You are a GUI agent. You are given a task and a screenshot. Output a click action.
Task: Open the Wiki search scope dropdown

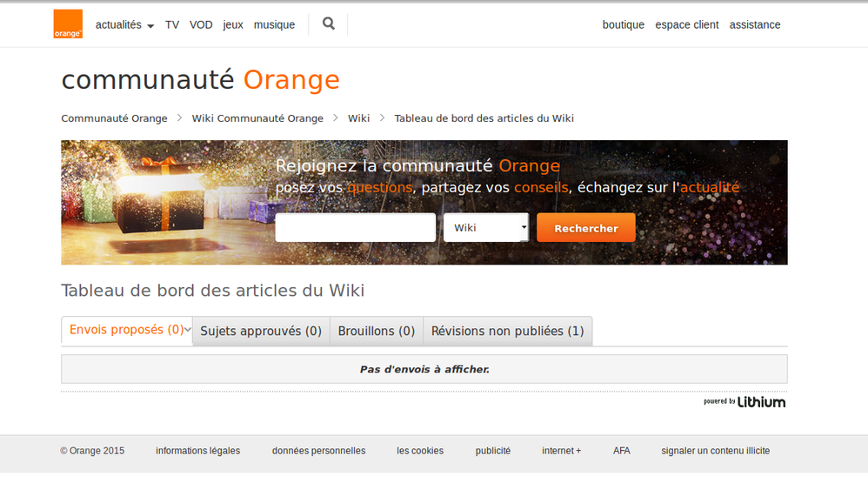click(486, 227)
